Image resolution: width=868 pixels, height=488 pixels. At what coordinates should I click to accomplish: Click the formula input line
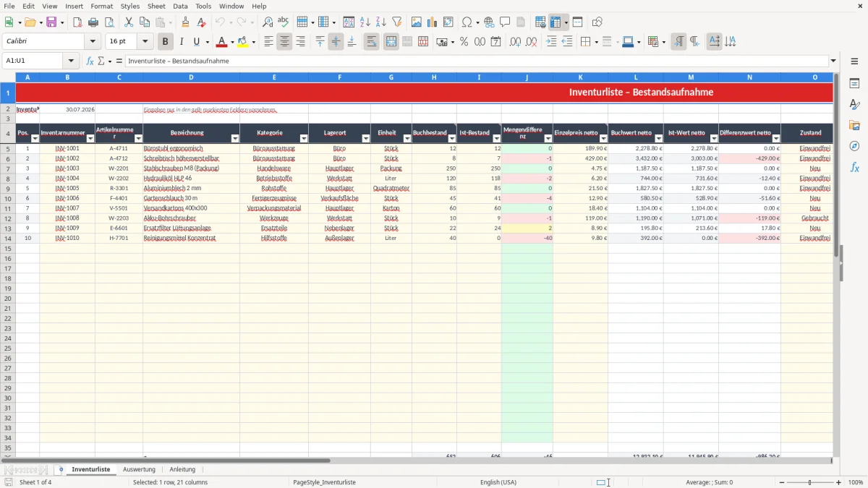click(x=477, y=61)
